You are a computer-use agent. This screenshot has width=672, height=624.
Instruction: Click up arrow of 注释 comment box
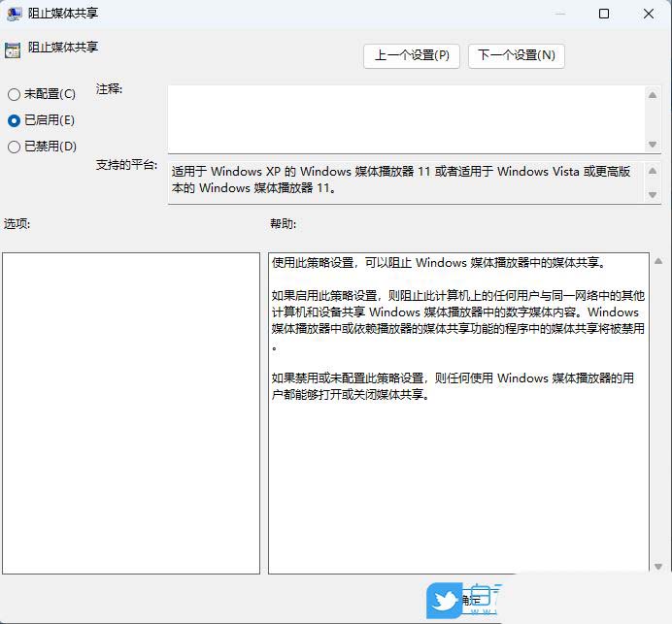coord(654,94)
